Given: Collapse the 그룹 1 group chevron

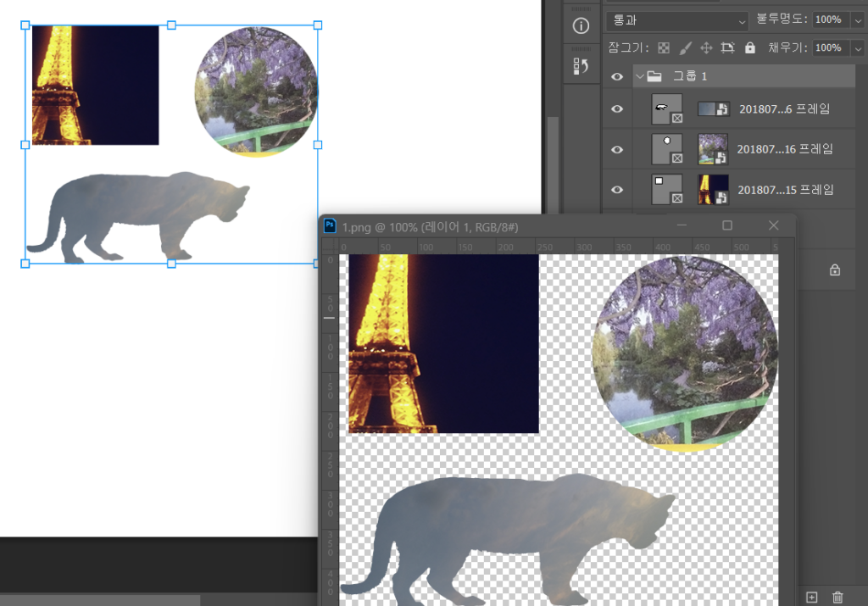Looking at the screenshot, I should (x=640, y=76).
